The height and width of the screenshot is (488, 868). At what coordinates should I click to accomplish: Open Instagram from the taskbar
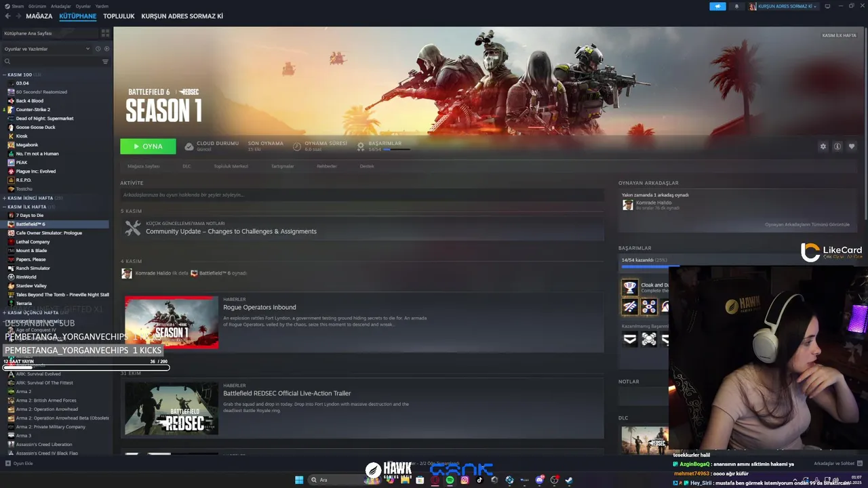tap(465, 480)
